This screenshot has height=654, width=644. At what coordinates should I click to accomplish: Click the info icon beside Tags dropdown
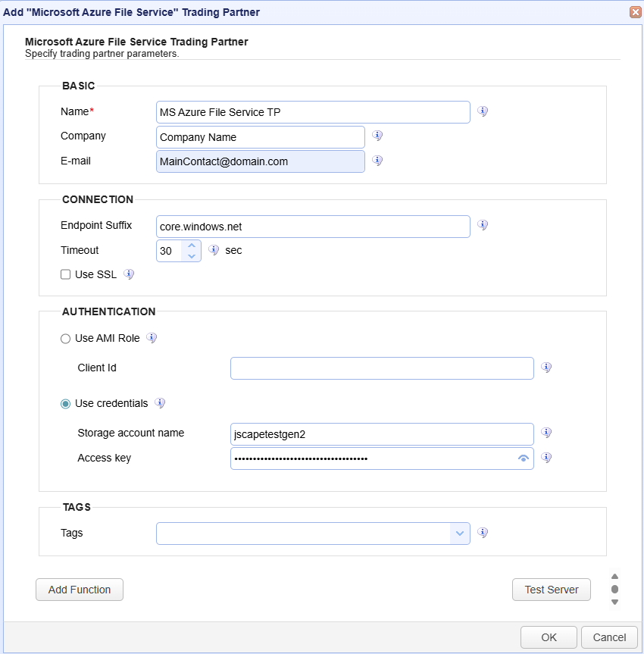coord(483,533)
